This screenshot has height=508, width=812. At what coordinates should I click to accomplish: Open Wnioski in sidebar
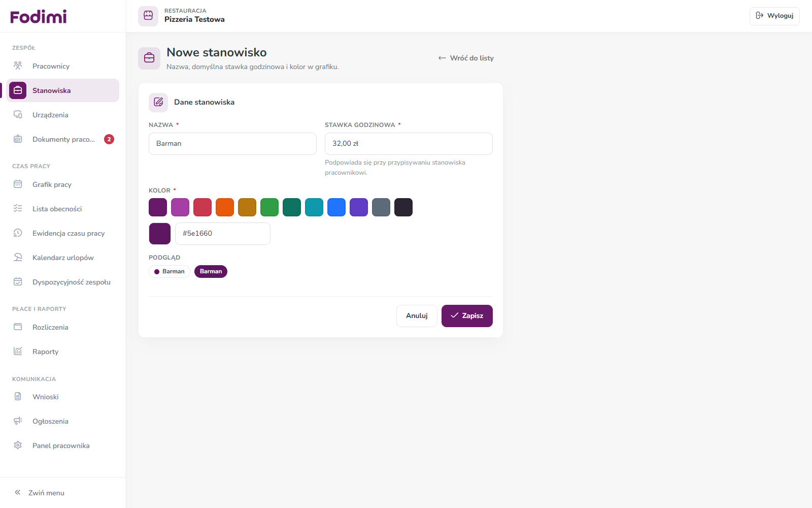coord(62,397)
